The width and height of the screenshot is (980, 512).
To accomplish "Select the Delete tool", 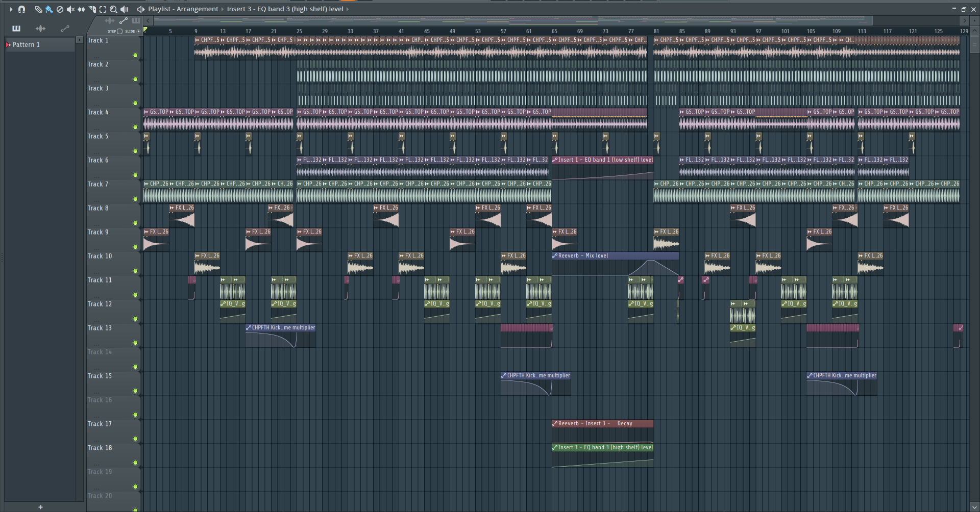I will [60, 9].
